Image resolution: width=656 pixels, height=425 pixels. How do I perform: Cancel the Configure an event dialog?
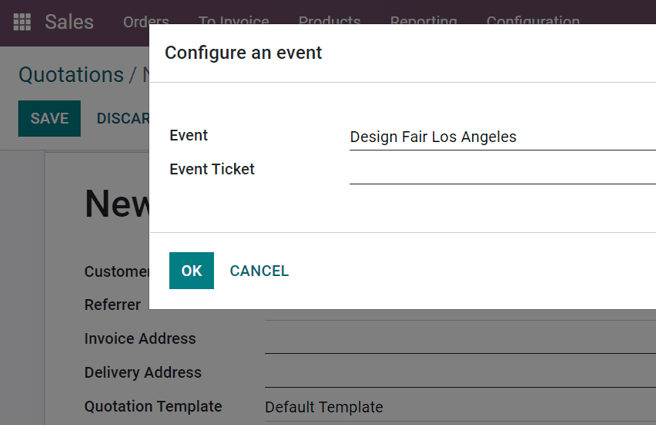(259, 271)
